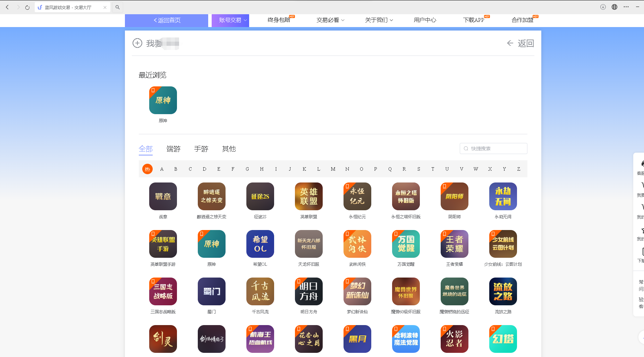Open 原神 from the 最近浏览 section
The height and width of the screenshot is (357, 644).
pyautogui.click(x=163, y=100)
